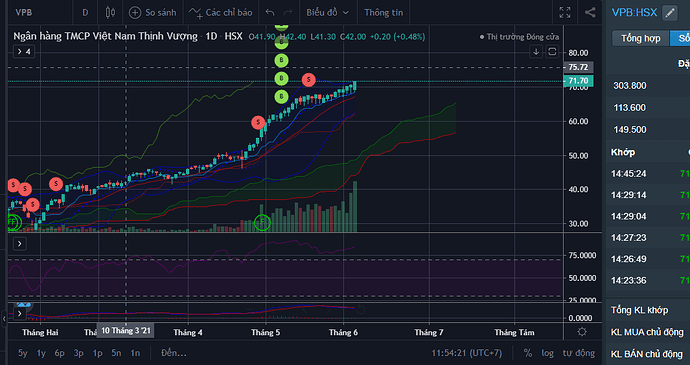
Task: Select the 6p time range button
Action: point(59,353)
